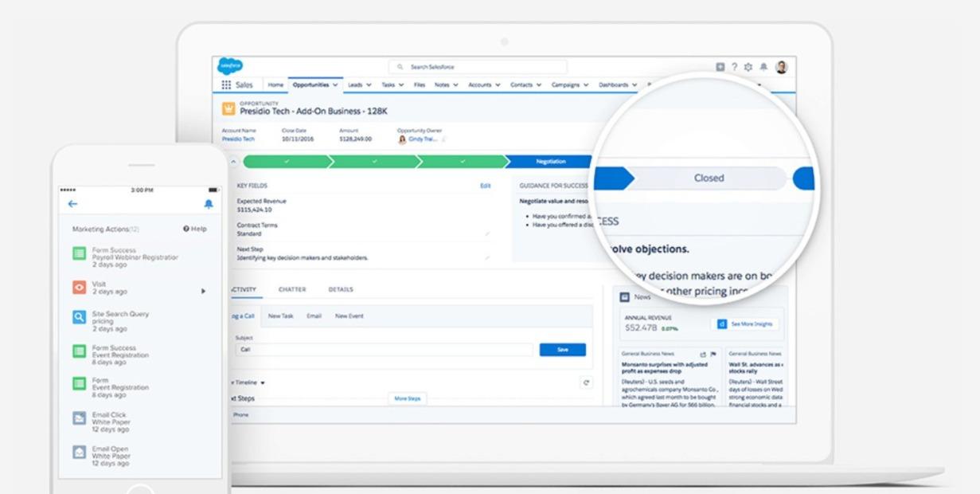Open the Files tab
The height and width of the screenshot is (494, 980).
click(420, 85)
